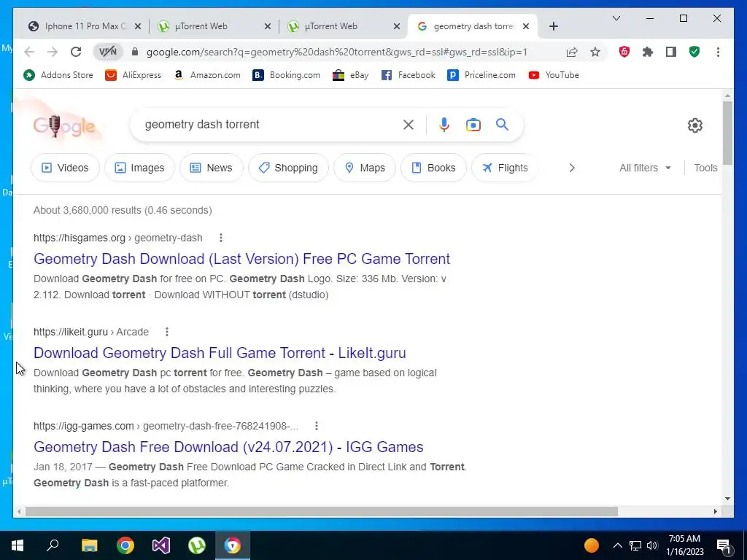Open Geometry Dash Free Download IGG Games result
The height and width of the screenshot is (560, 747).
228,447
